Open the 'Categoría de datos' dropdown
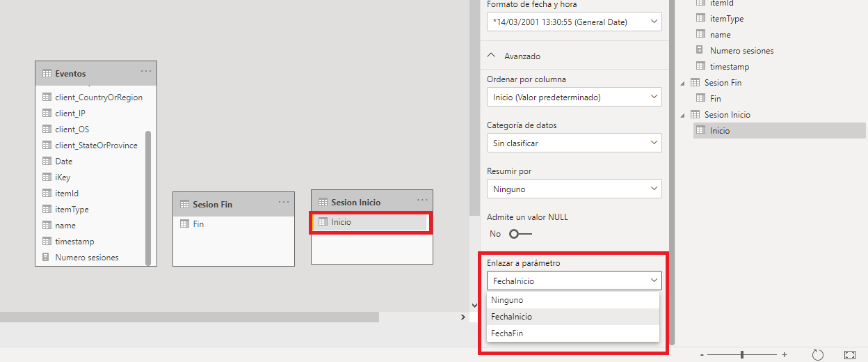 (574, 143)
